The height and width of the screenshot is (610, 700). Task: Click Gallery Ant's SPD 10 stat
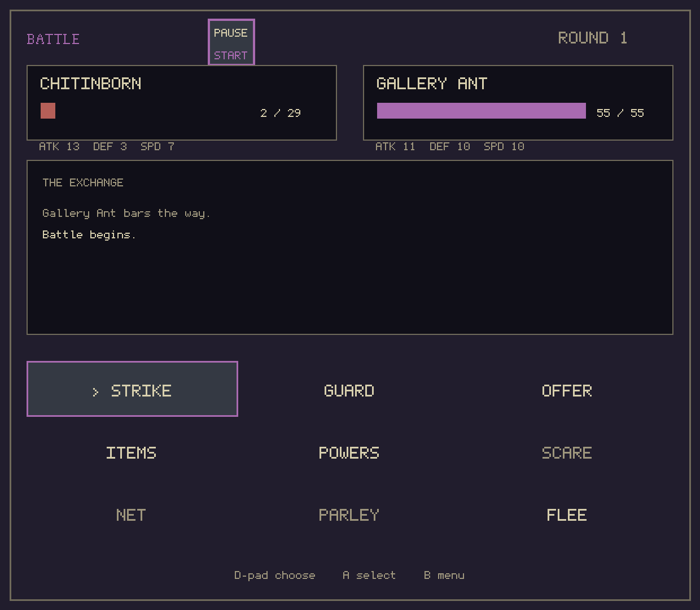pyautogui.click(x=504, y=146)
